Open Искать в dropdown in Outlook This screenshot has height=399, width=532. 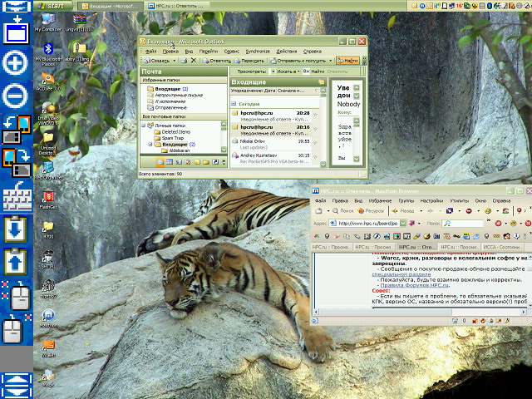click(x=288, y=71)
